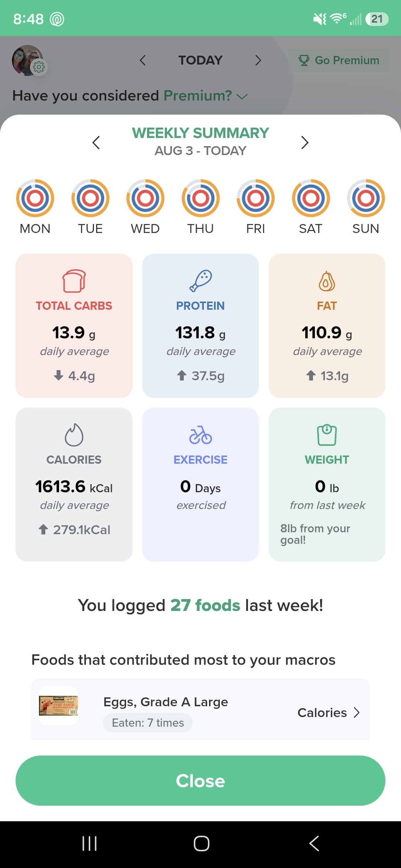Image resolution: width=401 pixels, height=868 pixels.
Task: Select the Tuesday day ring
Action: tap(90, 198)
